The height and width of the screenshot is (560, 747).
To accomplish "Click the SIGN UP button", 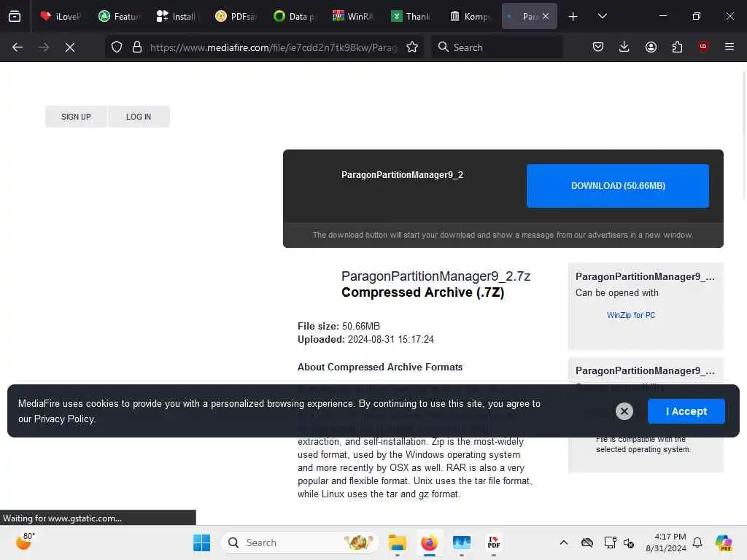I will [x=76, y=117].
